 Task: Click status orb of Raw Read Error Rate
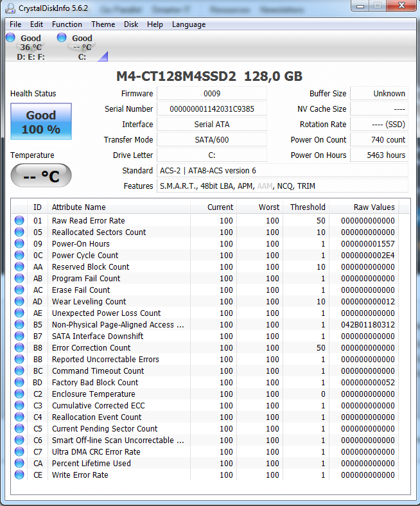[19, 220]
